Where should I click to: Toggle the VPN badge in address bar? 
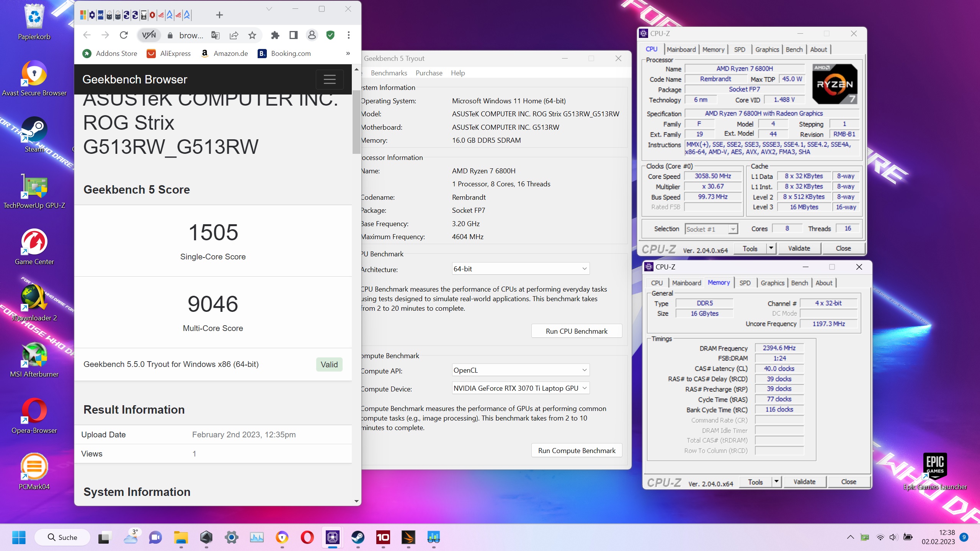[149, 35]
